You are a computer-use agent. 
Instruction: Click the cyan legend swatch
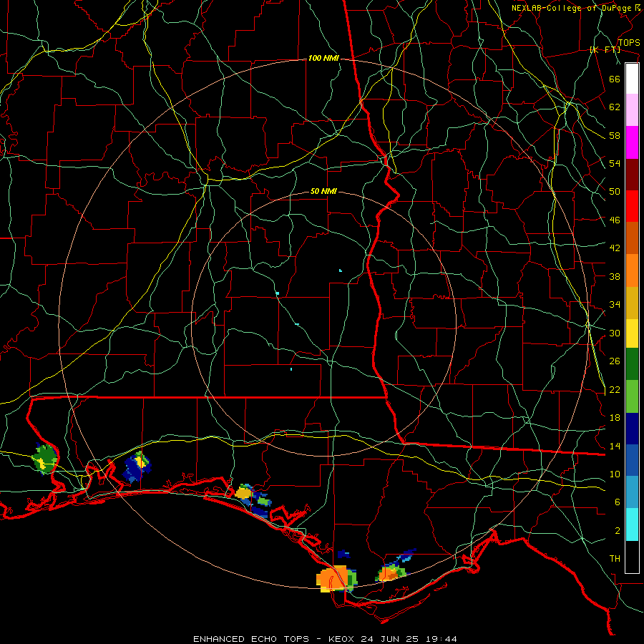pyautogui.click(x=632, y=525)
